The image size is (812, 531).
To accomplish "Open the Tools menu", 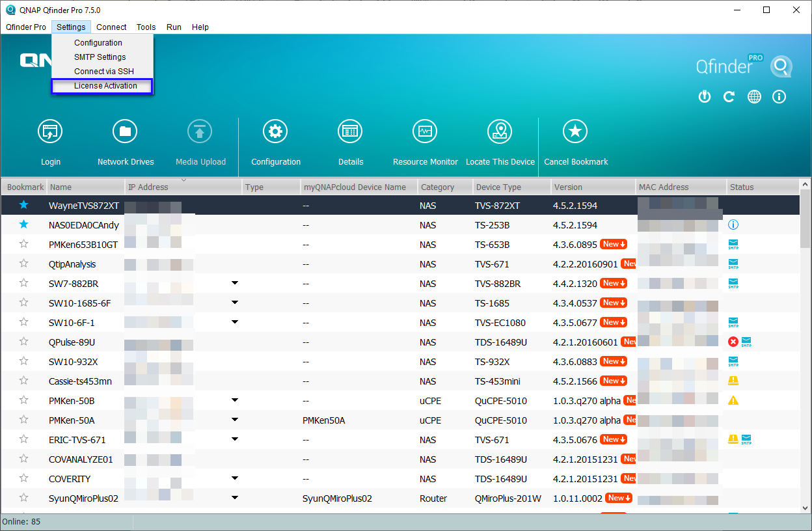I will coord(146,27).
